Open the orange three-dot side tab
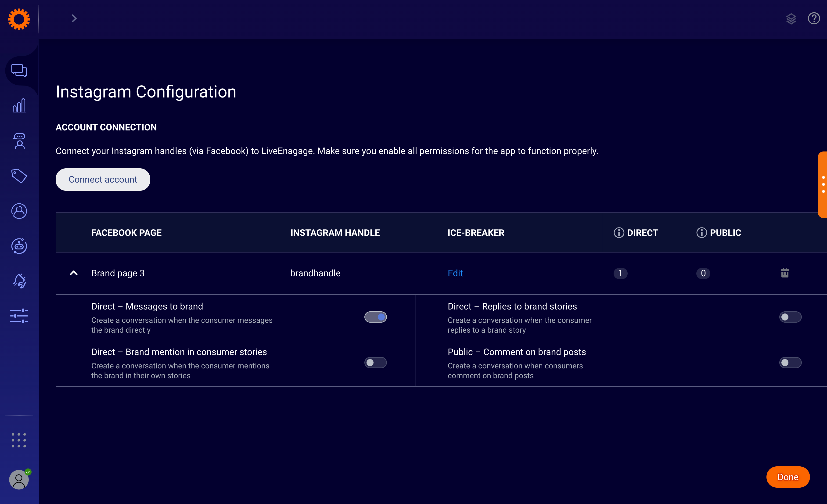Image resolution: width=827 pixels, height=504 pixels. (x=823, y=184)
